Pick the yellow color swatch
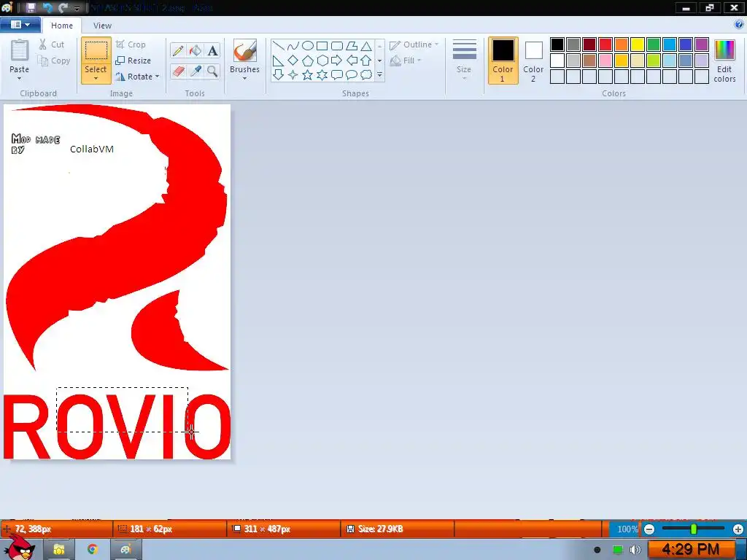747x560 pixels. coord(638,44)
